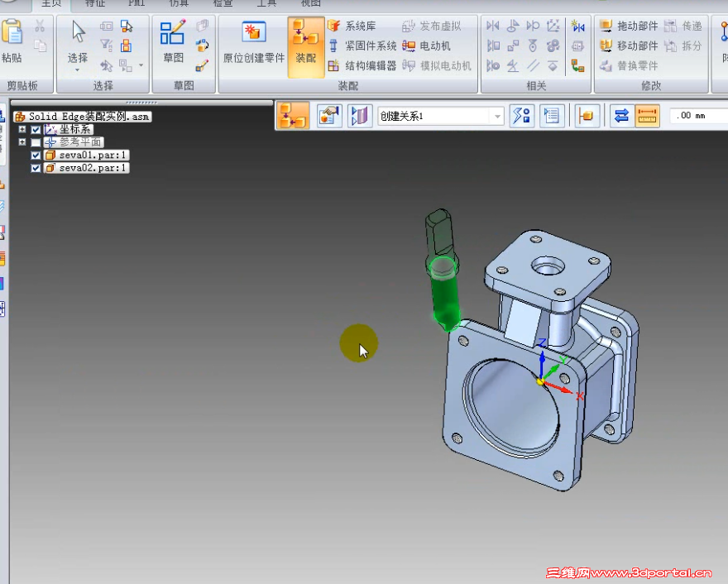Click the 模拟电动机 simulate motor command
Image resolution: width=728 pixels, height=584 pixels.
[437, 66]
